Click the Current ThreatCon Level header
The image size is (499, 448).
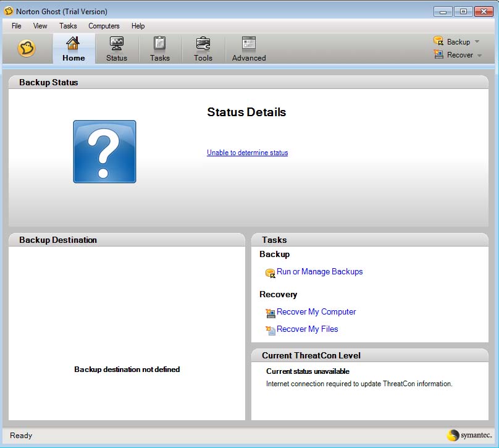point(370,355)
